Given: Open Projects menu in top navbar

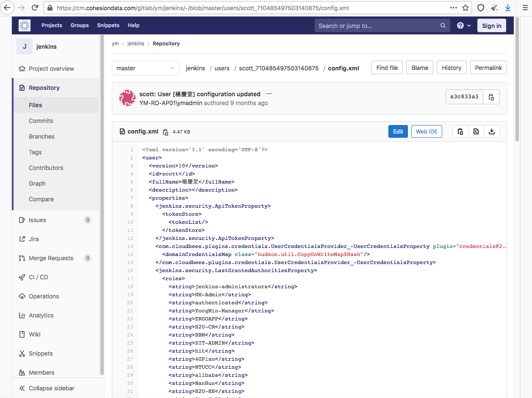Looking at the screenshot, I should click(52, 25).
